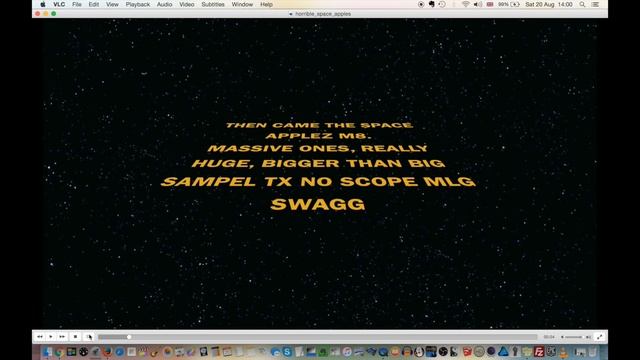
Task: Open the Playback menu
Action: coord(138,4)
